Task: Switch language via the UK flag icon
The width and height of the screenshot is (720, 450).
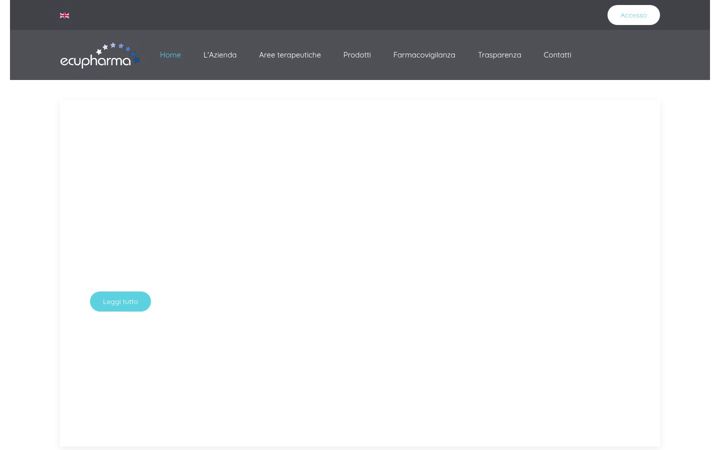Action: point(64,16)
